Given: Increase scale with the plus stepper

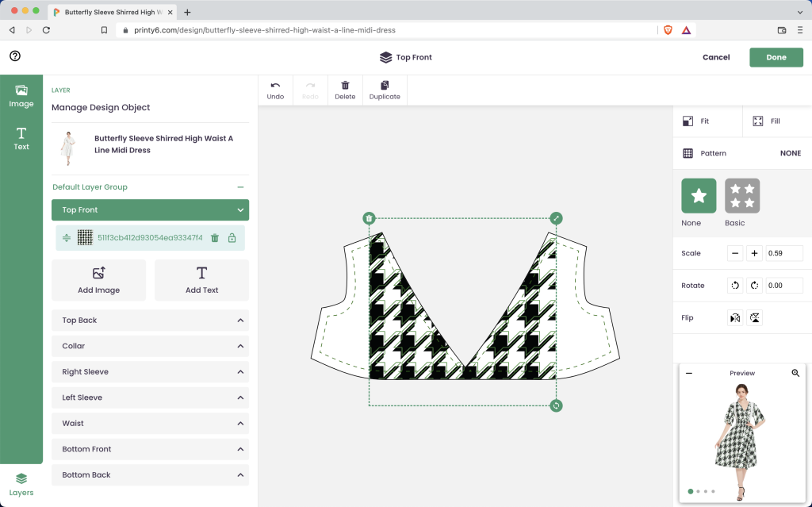Looking at the screenshot, I should (755, 253).
